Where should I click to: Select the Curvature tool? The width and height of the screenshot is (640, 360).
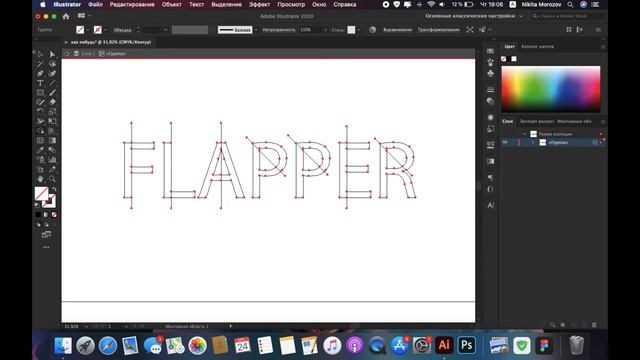[52, 73]
